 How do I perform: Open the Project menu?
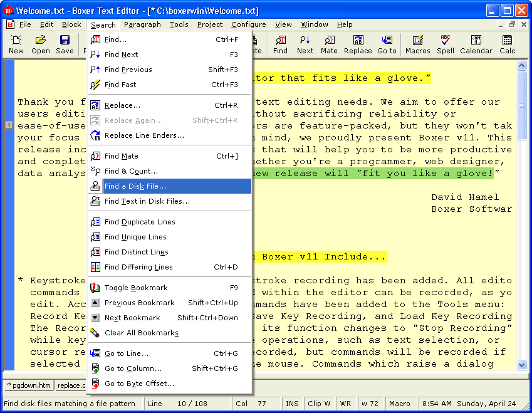click(209, 24)
